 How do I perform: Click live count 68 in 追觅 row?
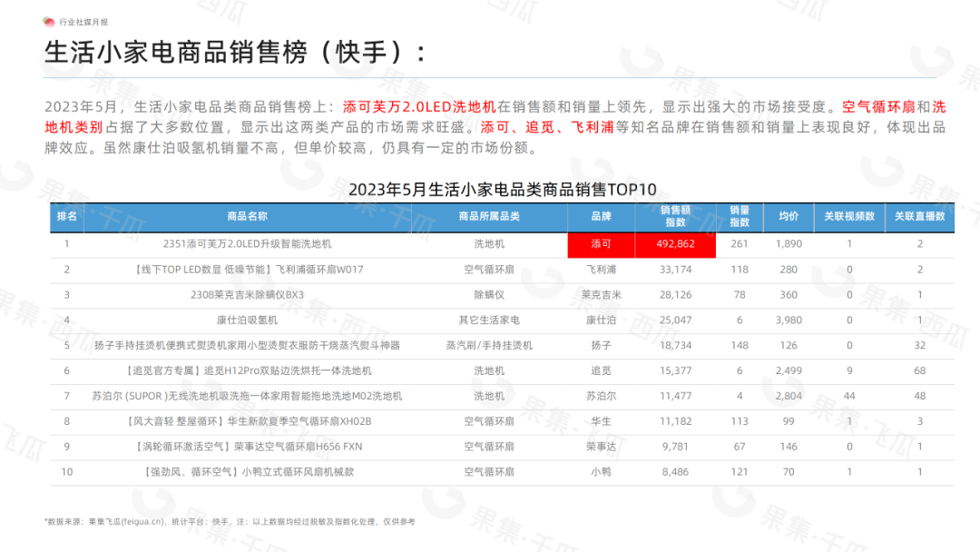919,370
